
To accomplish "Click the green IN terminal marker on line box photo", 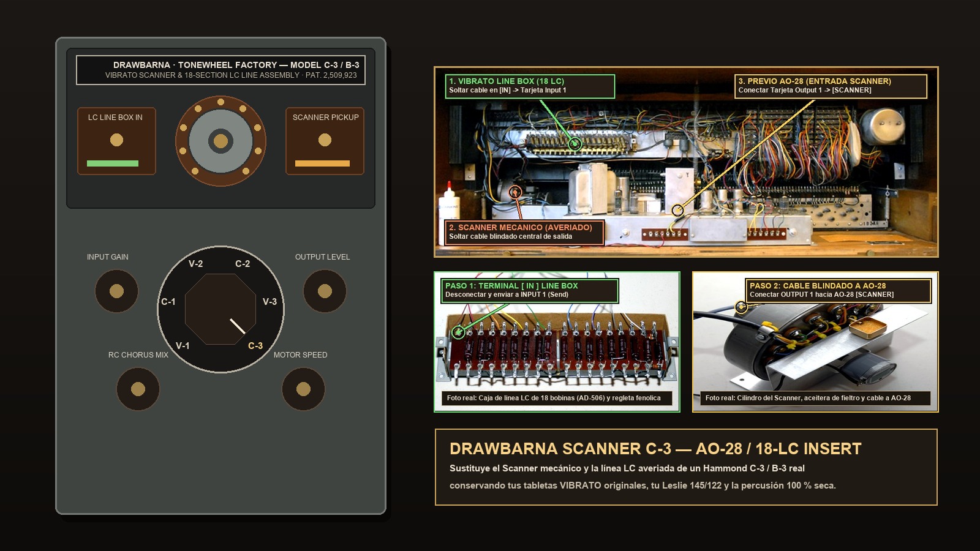I will click(458, 332).
